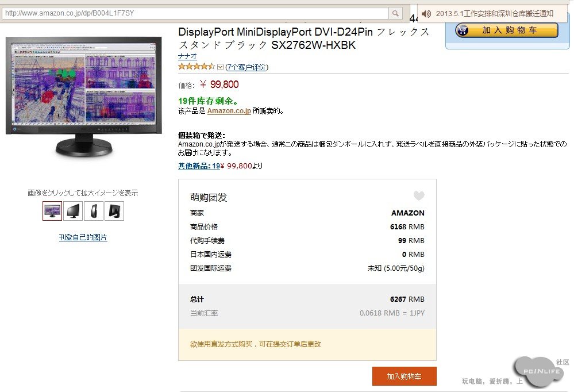This screenshot has width=574, height=392.
Task: Click the Amazon.co.jp seller link
Action: (229, 110)
